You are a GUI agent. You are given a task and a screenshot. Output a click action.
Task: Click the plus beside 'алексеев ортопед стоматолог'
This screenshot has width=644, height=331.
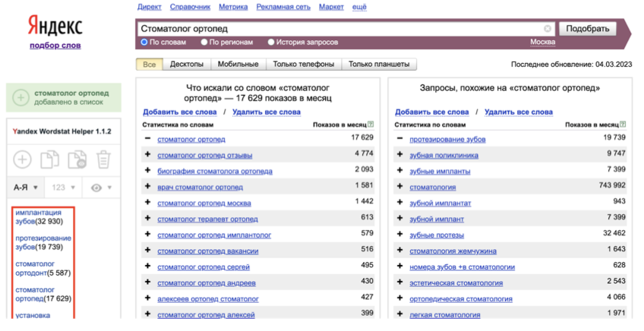[x=148, y=298]
